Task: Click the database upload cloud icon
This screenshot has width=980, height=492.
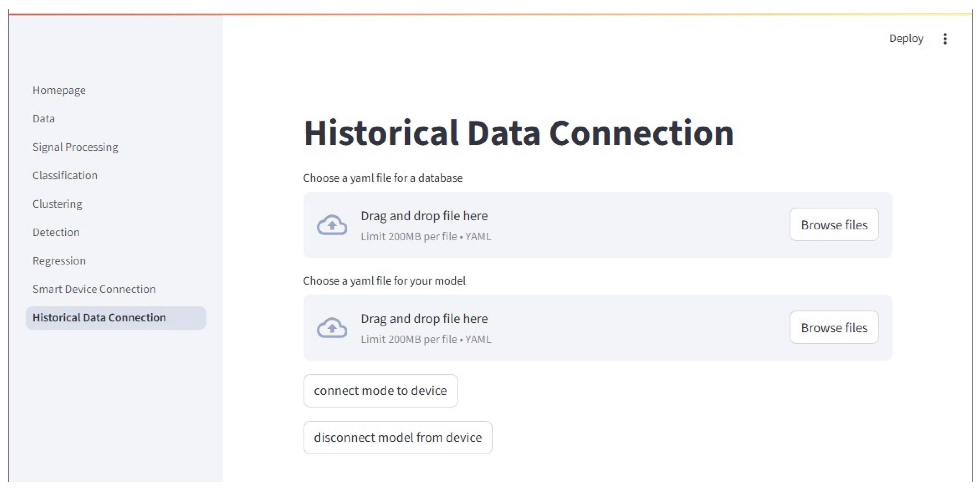Action: coord(332,225)
